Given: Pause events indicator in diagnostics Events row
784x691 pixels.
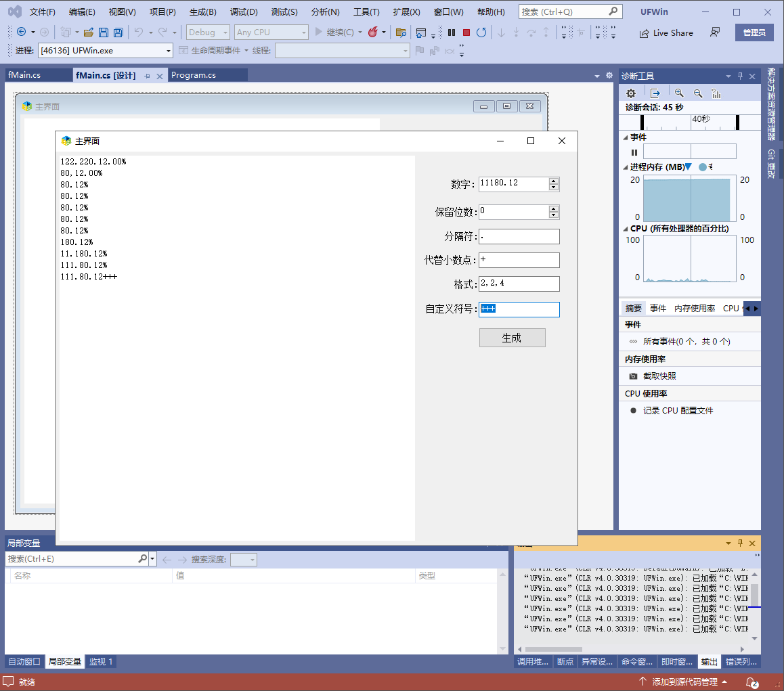Looking at the screenshot, I should [634, 152].
